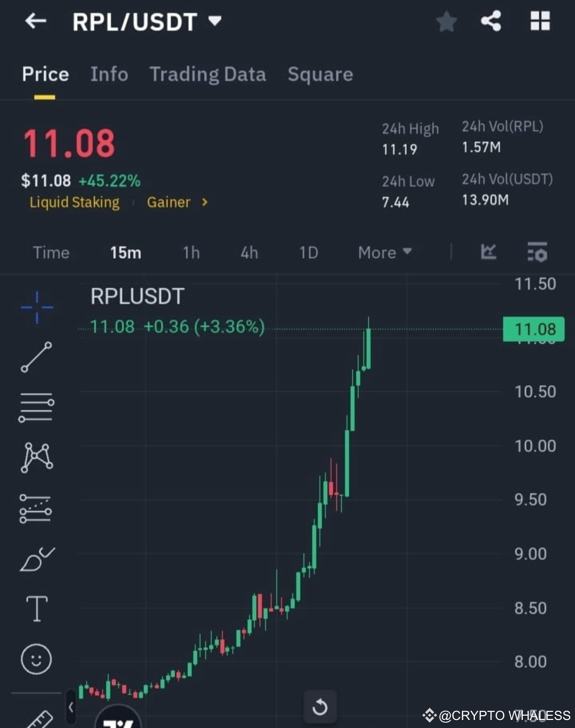Open chart display settings icon
The width and height of the screenshot is (575, 728).
pyautogui.click(x=537, y=253)
